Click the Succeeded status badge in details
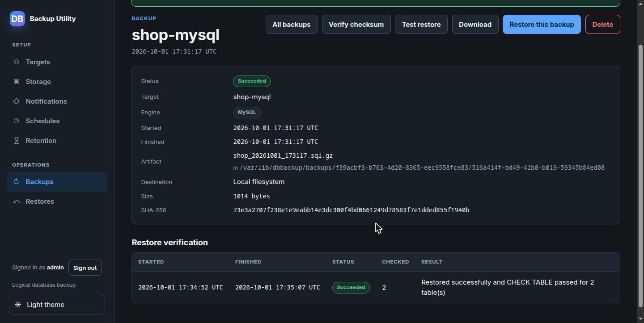644x323 pixels. coord(252,81)
